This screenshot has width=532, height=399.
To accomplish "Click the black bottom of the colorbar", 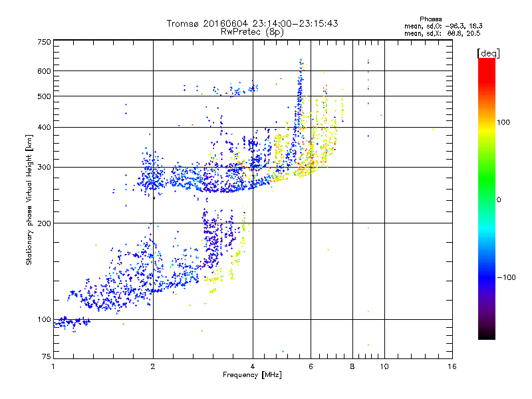I will (487, 334).
